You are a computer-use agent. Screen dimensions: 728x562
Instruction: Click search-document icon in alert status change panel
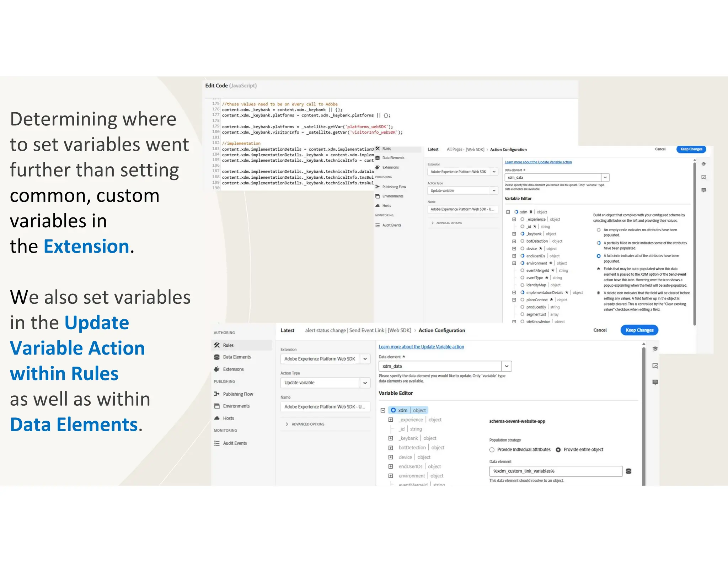coord(655,366)
